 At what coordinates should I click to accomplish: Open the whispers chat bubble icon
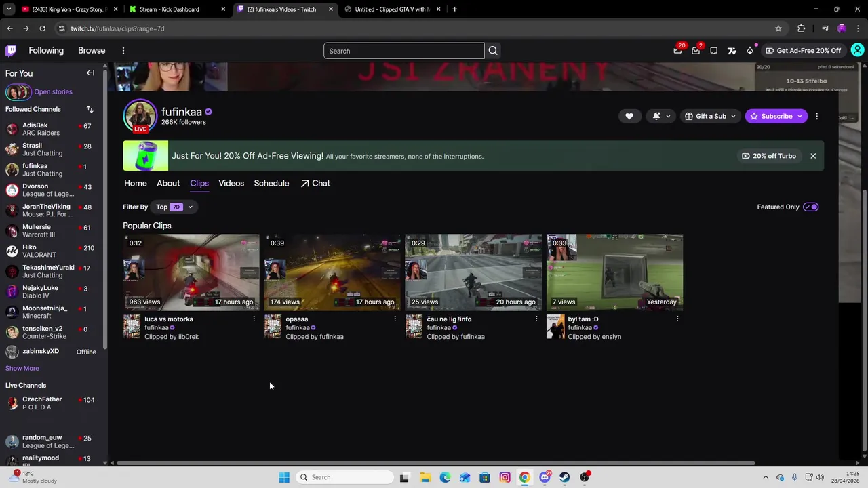pyautogui.click(x=714, y=50)
